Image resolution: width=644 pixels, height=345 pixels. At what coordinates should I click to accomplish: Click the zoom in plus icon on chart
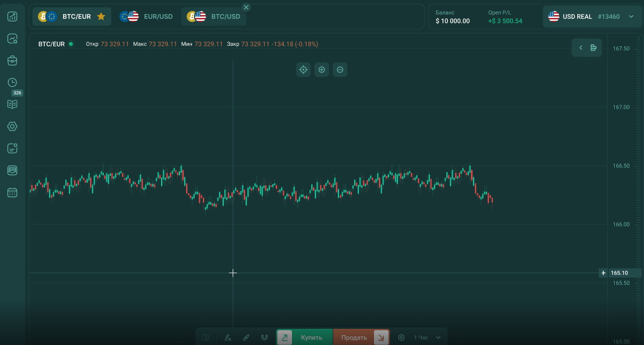(322, 69)
